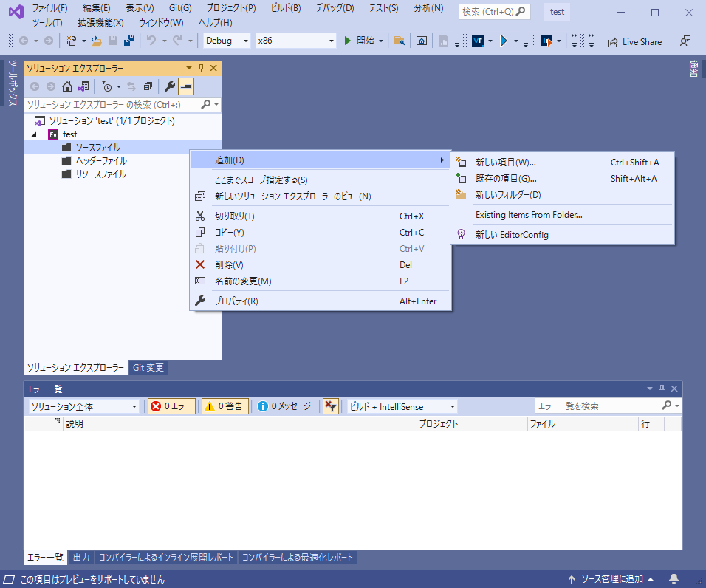Click the notifications bell icon

coord(674,579)
